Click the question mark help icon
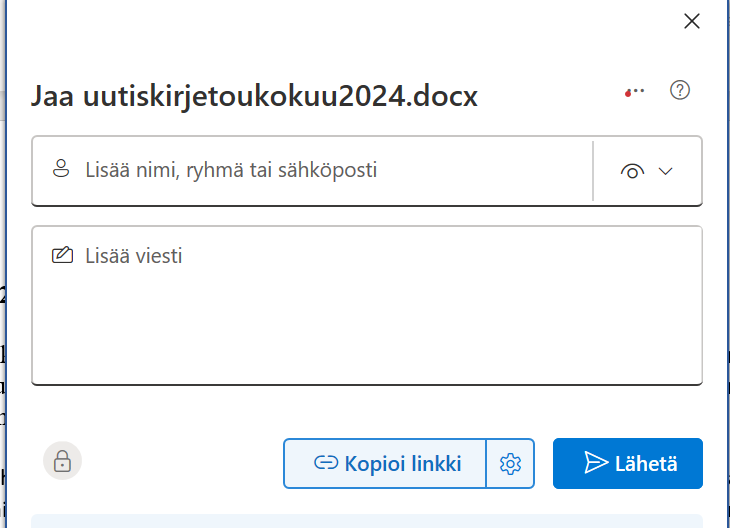 click(680, 91)
